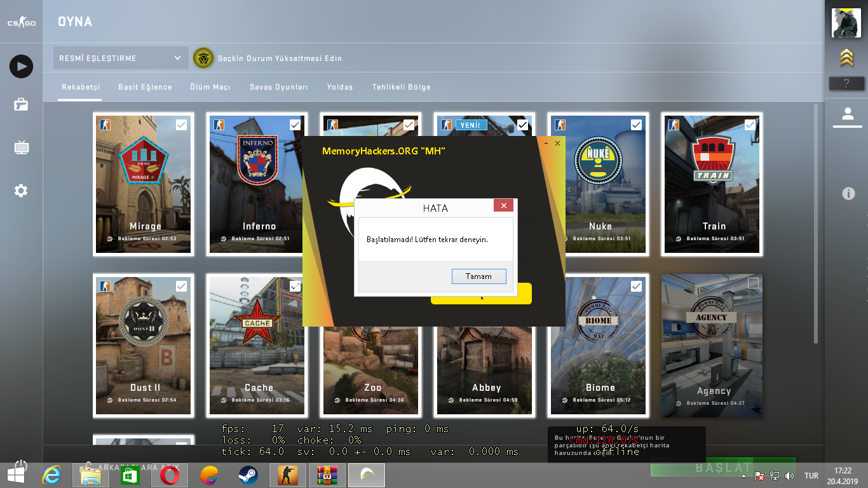
Task: Select the CS:GO taskbar icon
Action: coord(287,475)
